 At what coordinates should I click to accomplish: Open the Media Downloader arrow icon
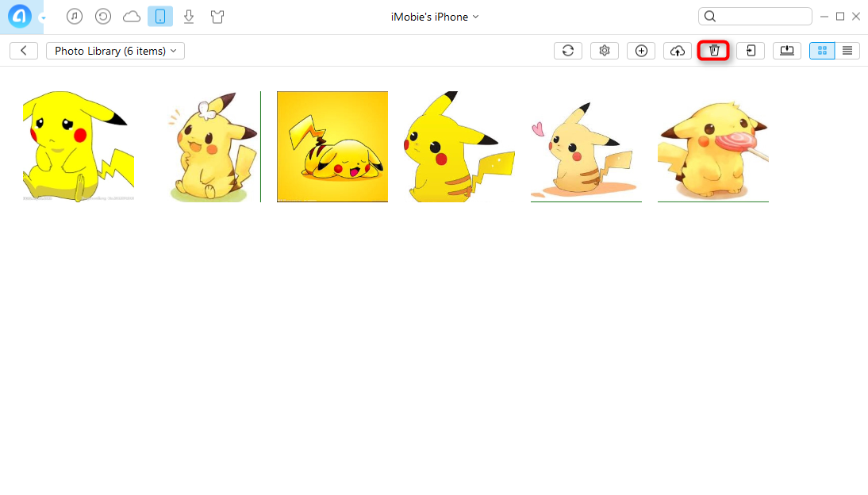tap(189, 17)
